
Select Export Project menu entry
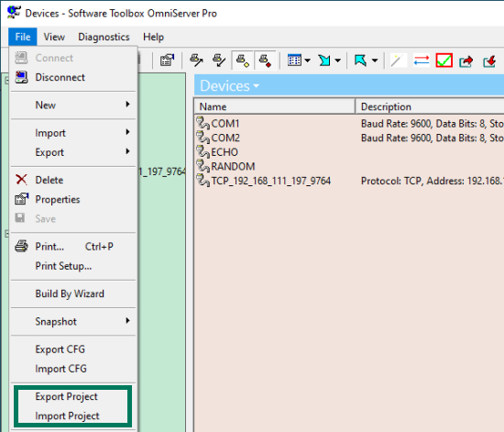(73, 396)
